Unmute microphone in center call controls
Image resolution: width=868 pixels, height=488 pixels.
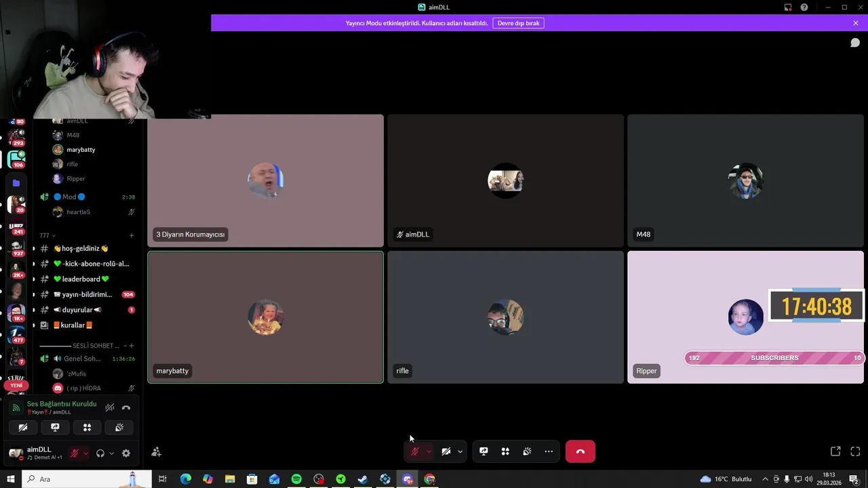tap(414, 451)
